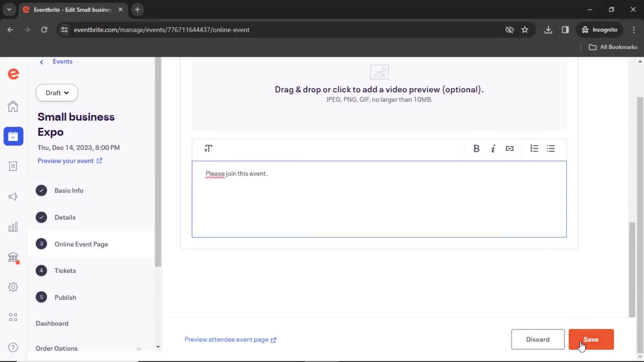This screenshot has height=362, width=644.
Task: Click the Text style icon toolbar
Action: click(208, 148)
